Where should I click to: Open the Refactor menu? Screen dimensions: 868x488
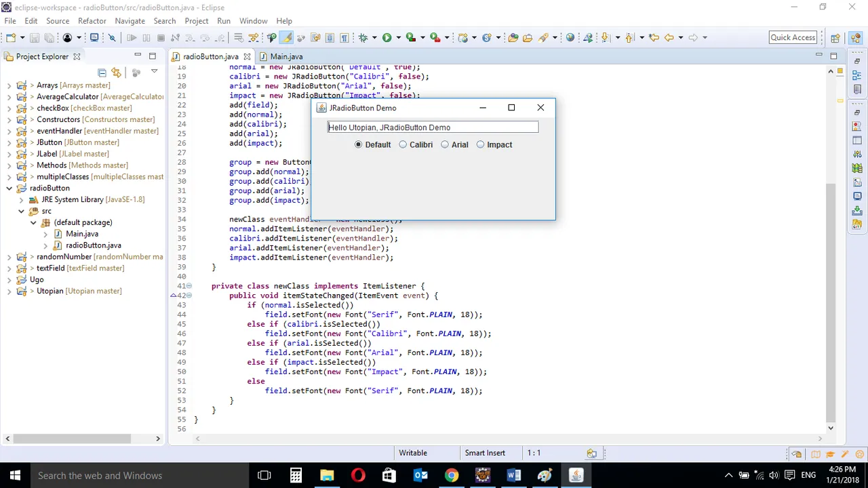(92, 21)
